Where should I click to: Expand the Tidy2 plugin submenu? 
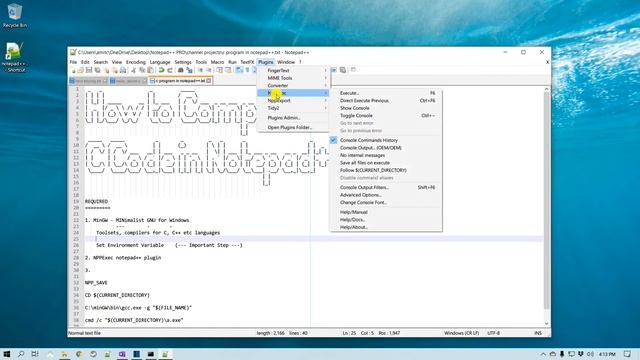[293, 108]
